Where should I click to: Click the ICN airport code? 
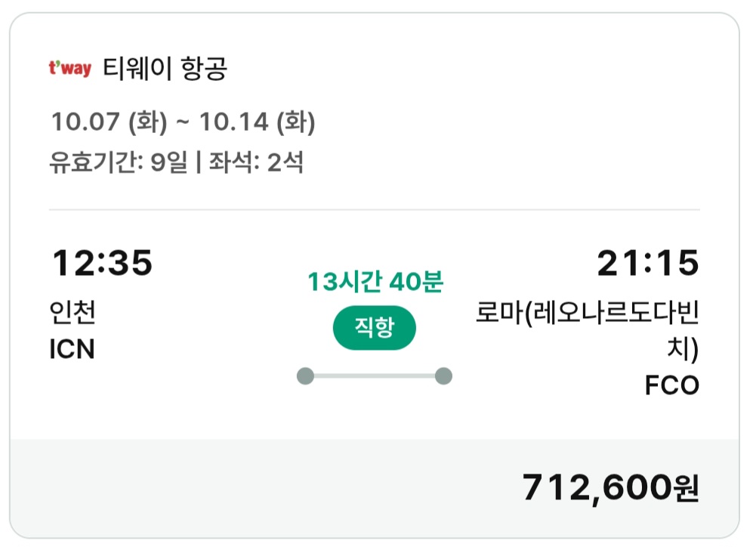[73, 350]
